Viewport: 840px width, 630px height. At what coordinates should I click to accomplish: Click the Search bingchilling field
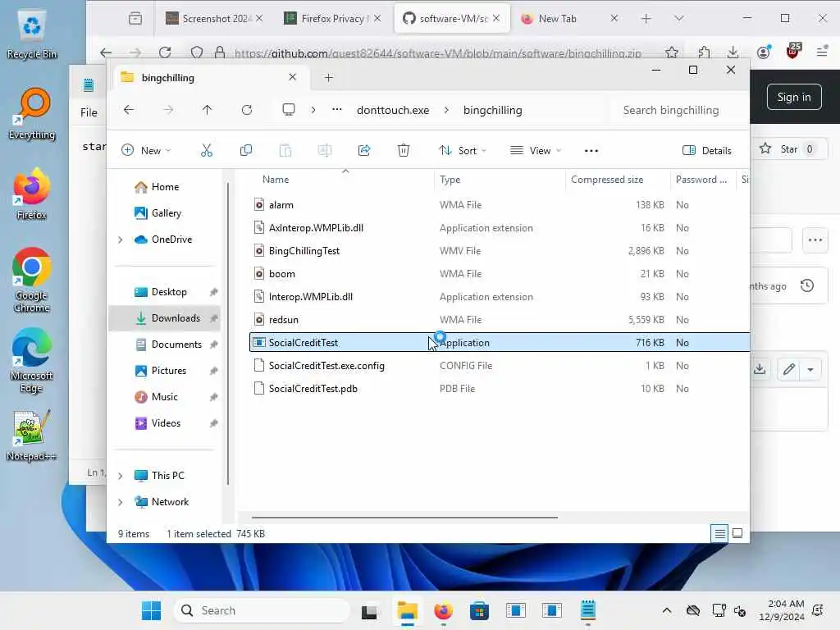(x=678, y=111)
